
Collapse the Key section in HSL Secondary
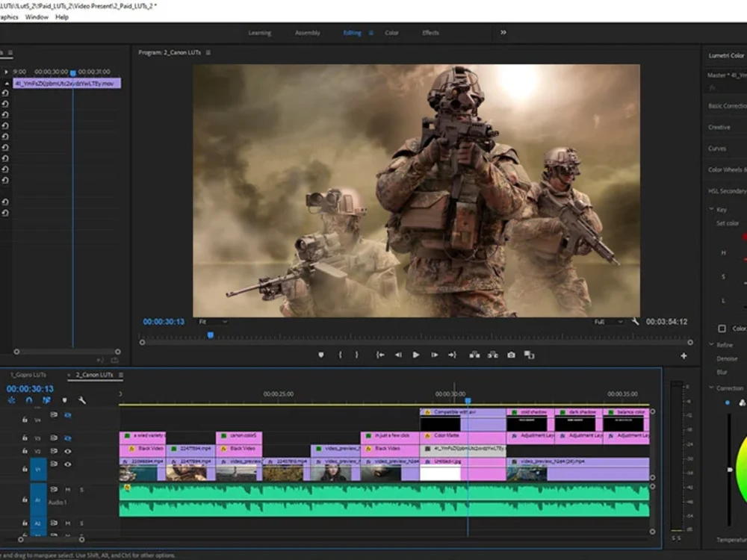711,209
